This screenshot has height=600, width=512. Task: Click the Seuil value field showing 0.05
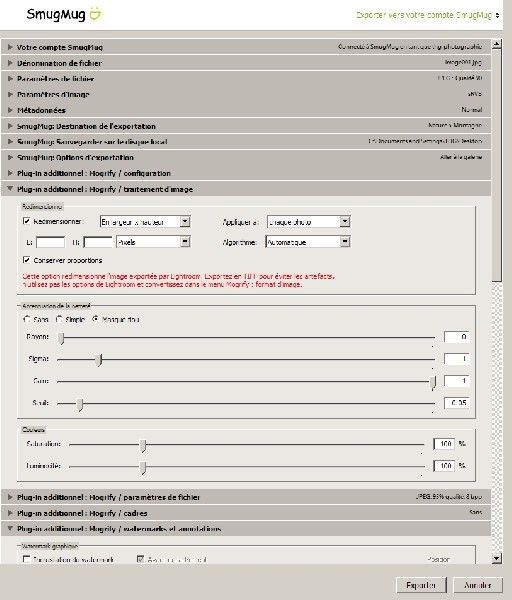(x=457, y=403)
